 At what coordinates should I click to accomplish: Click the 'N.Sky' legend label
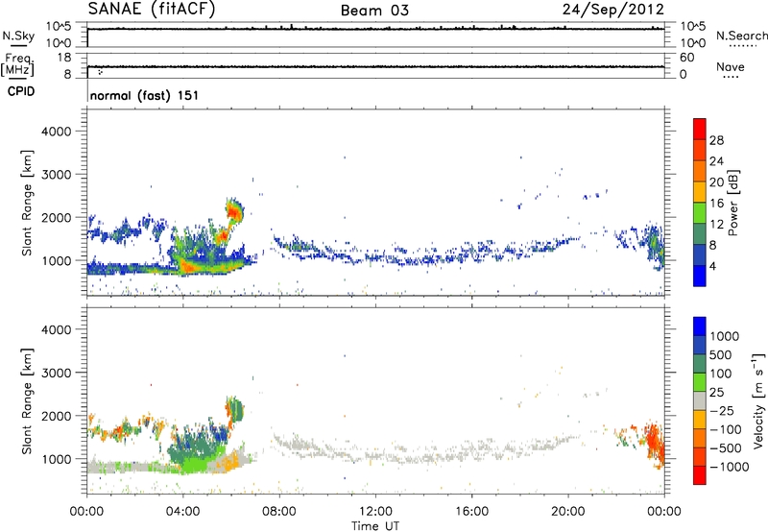[x=18, y=36]
